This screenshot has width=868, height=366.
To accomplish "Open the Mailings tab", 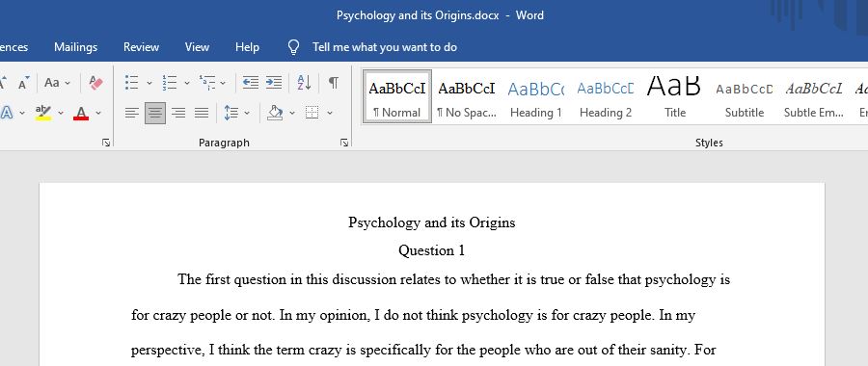I will point(76,47).
